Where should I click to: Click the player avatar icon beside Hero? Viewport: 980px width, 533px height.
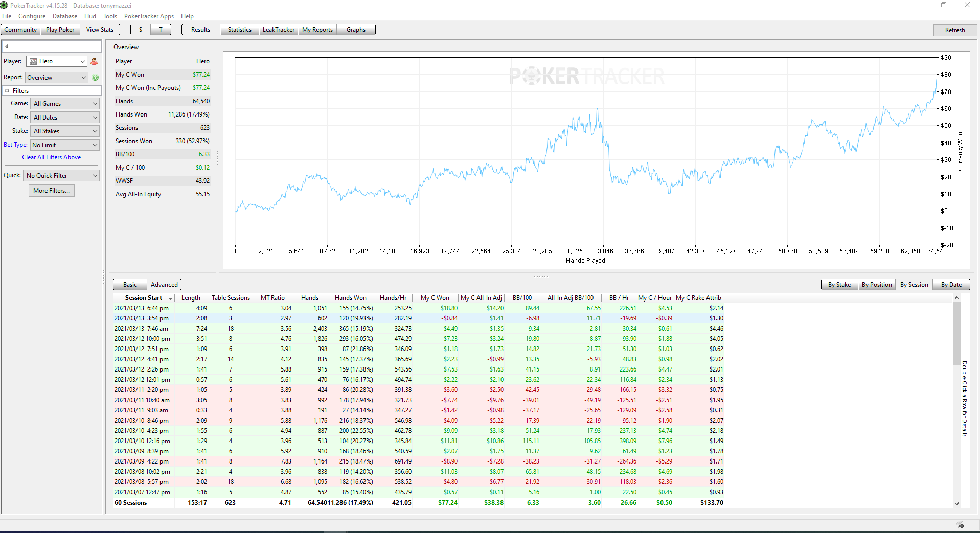[x=94, y=61]
